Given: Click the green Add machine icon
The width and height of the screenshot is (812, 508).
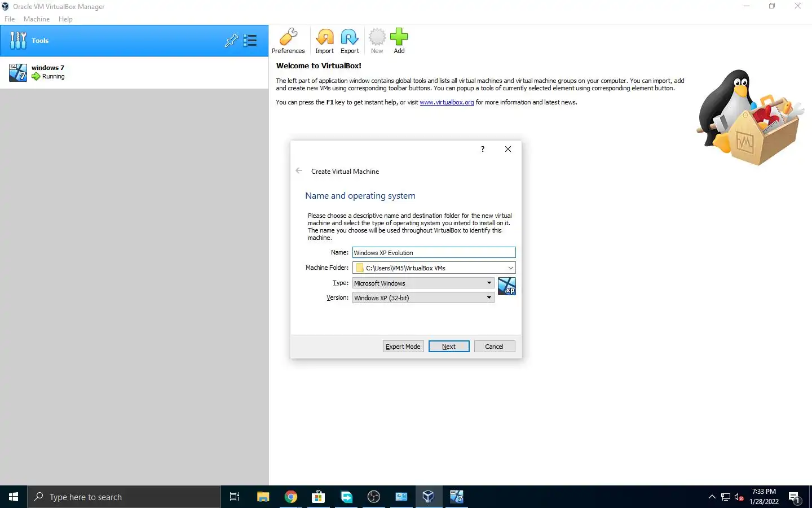Looking at the screenshot, I should pos(399,41).
